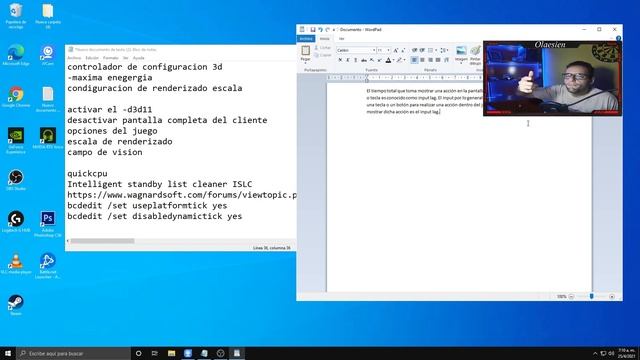Screen dimensions: 640x360
Task: Click the Copiar command in WordPad ribbon
Action: tap(323, 55)
